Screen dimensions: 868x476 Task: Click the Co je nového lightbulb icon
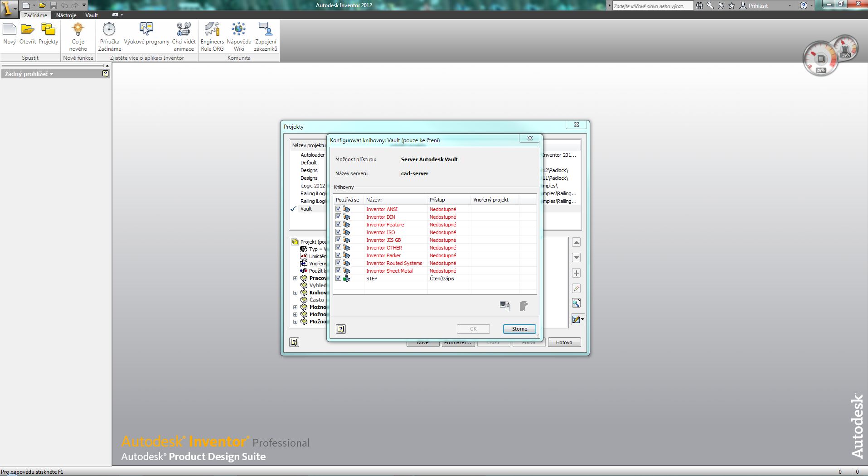[x=78, y=30]
